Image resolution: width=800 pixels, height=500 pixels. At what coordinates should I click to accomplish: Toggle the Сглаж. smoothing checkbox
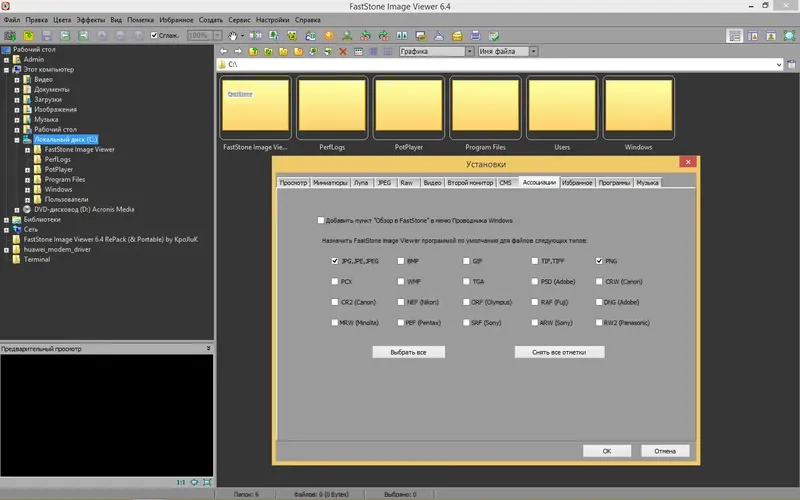(x=154, y=35)
